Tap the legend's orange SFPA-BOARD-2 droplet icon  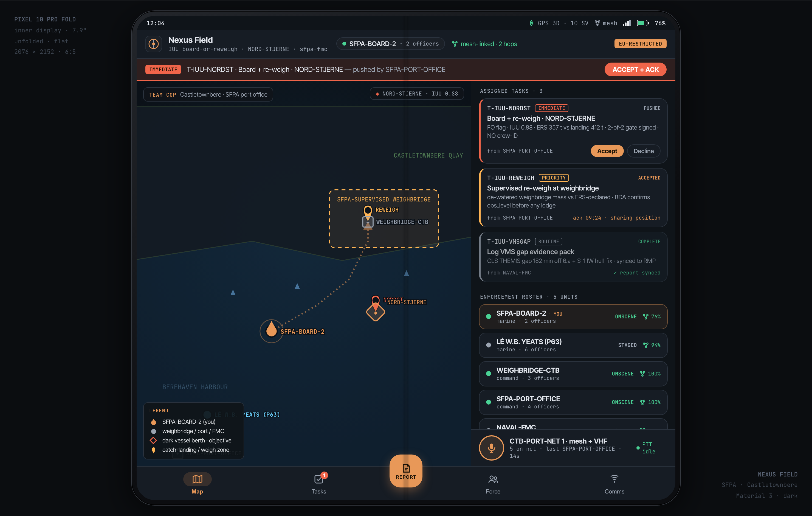(153, 422)
